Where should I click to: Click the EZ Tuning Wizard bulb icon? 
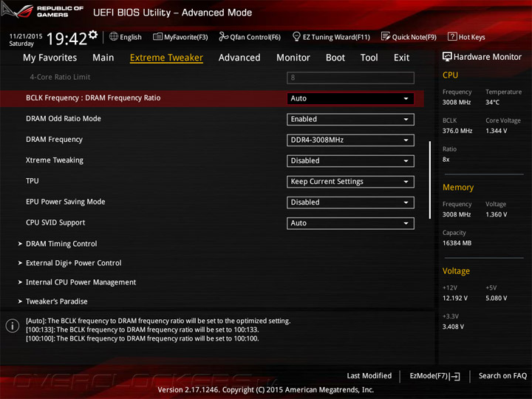(296, 36)
